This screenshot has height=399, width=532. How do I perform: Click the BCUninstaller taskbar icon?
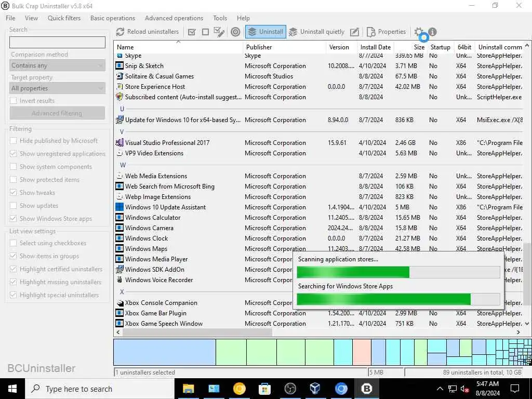pos(366,389)
